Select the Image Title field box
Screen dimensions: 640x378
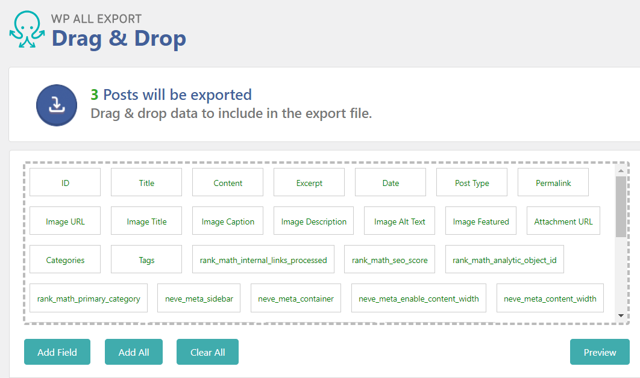tap(146, 221)
